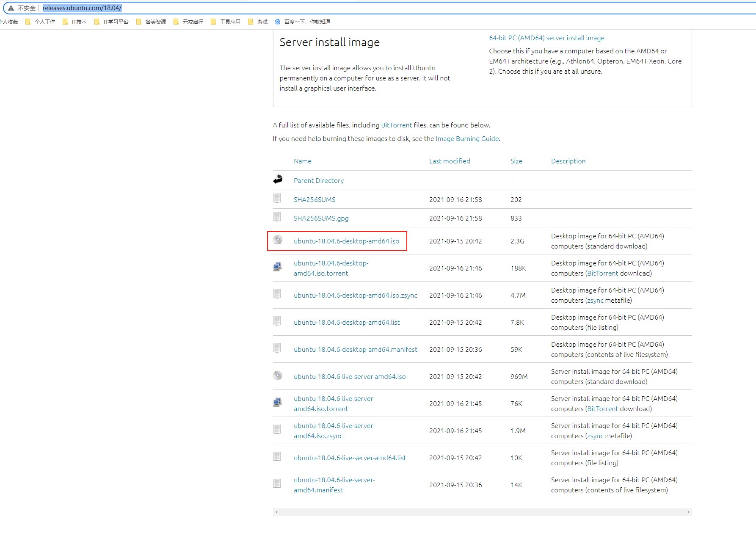Click the scrollbar right arrow
The height and width of the screenshot is (533, 756).
[x=688, y=512]
